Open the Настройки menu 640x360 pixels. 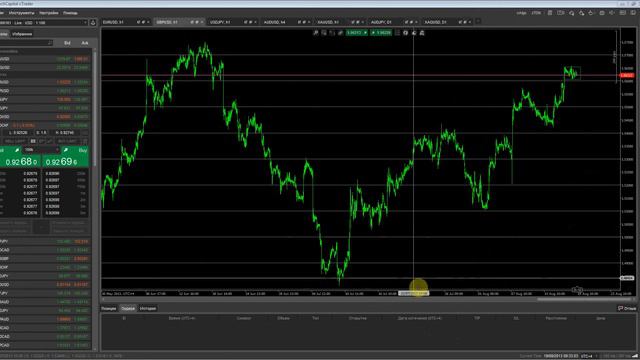(x=49, y=13)
